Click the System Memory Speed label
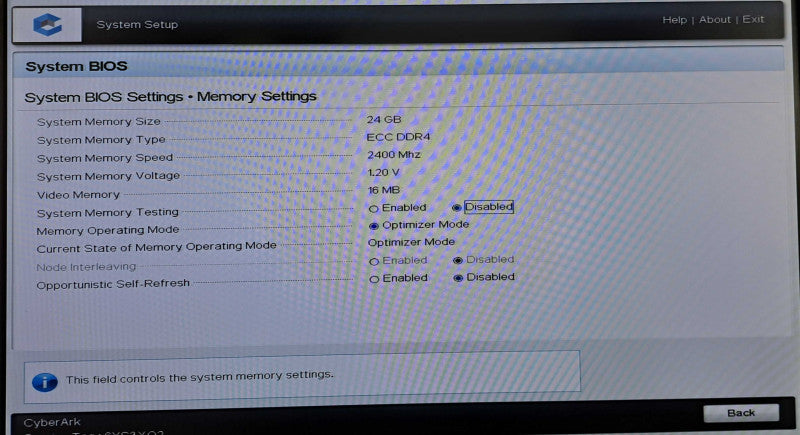The image size is (800, 435). point(105,158)
